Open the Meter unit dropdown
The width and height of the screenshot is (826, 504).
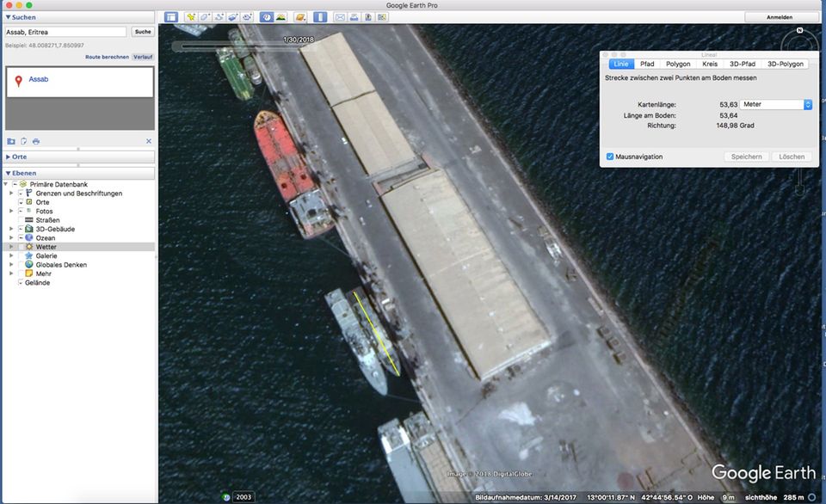pyautogui.click(x=777, y=104)
